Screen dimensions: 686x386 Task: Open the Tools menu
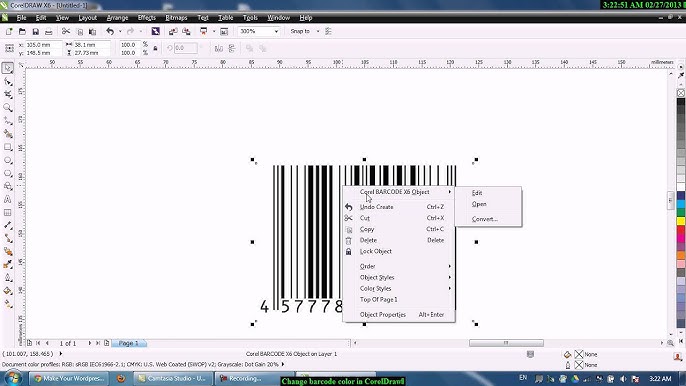tap(250, 18)
